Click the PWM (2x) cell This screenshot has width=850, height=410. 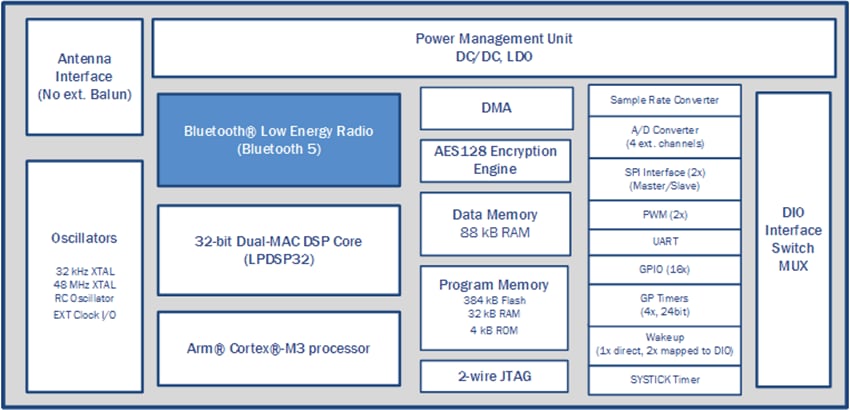click(664, 214)
